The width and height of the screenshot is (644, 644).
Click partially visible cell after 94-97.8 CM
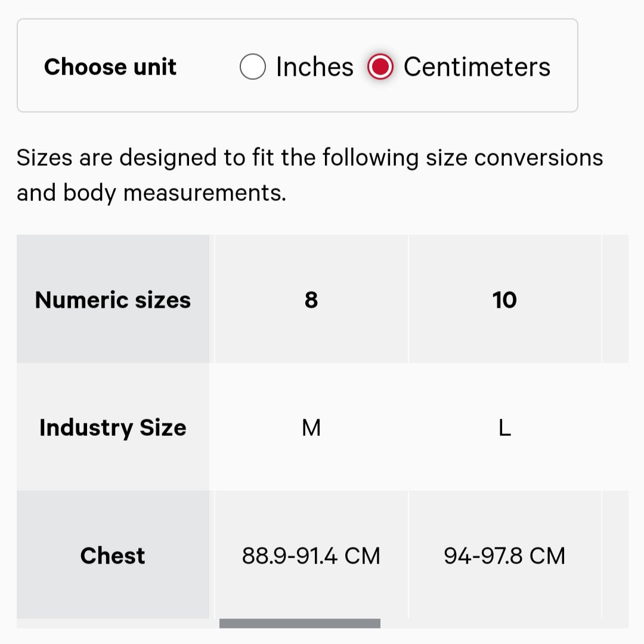(x=616, y=555)
